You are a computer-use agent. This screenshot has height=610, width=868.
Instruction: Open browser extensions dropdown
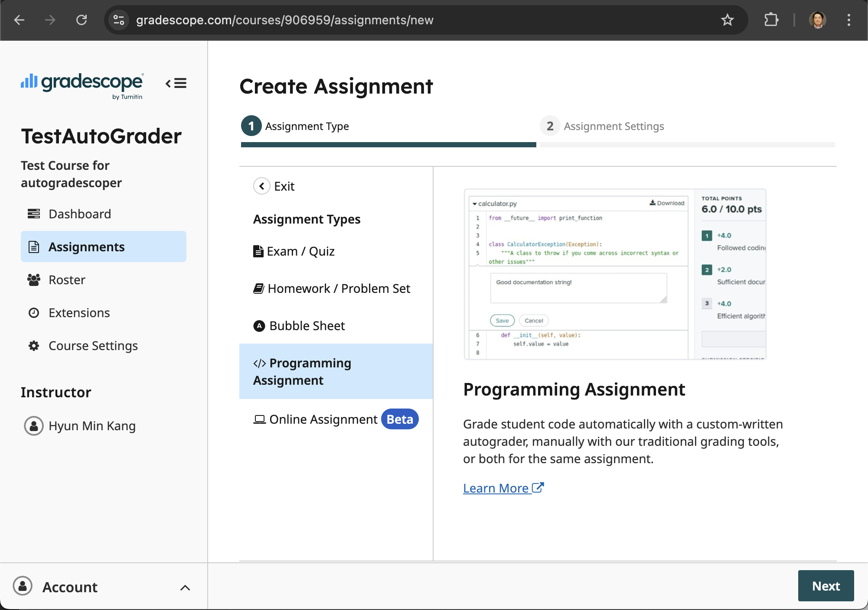(x=772, y=20)
